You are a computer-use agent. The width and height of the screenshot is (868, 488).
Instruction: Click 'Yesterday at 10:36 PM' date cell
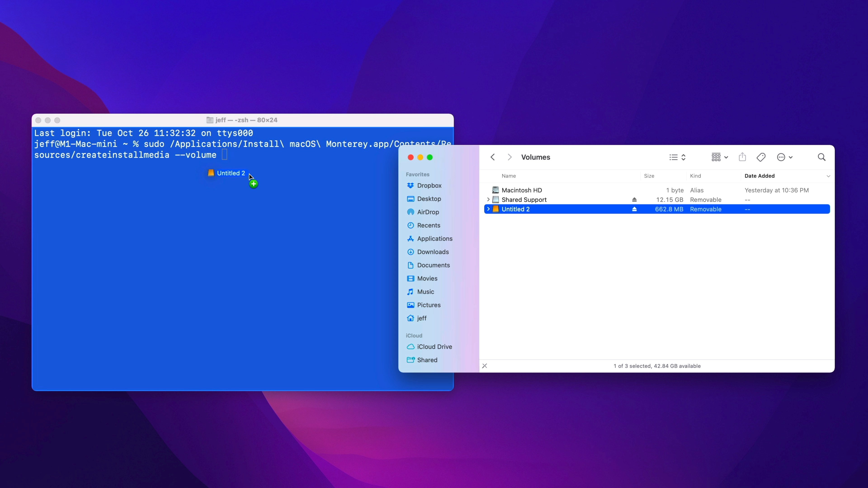(x=776, y=190)
